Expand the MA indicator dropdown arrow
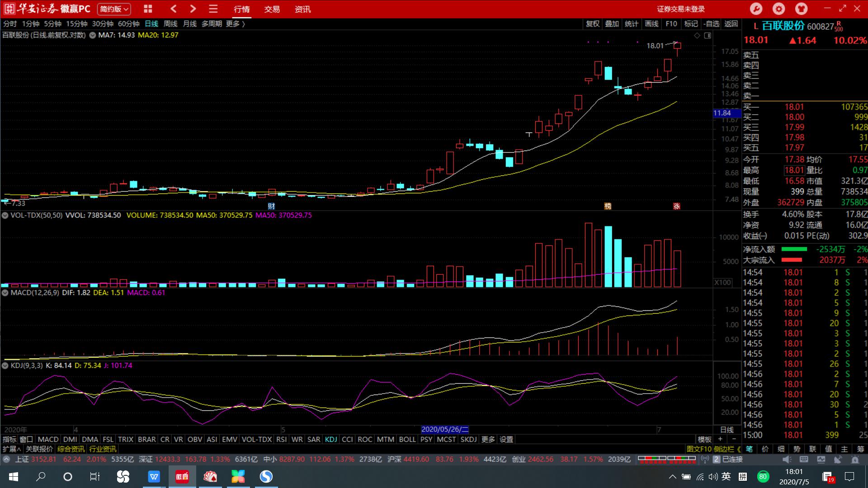This screenshot has height=488, width=868. pos(93,35)
